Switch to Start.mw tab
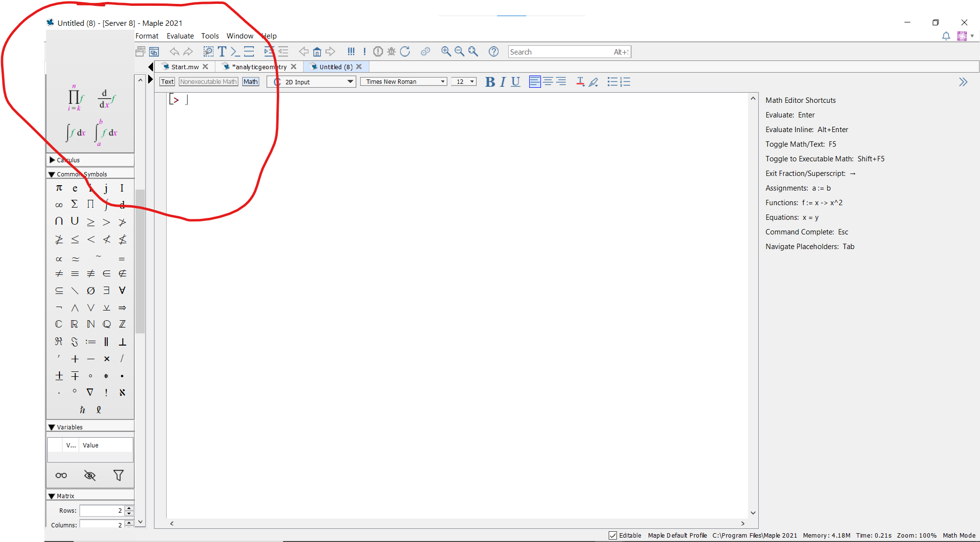980x542 pixels. (x=185, y=67)
